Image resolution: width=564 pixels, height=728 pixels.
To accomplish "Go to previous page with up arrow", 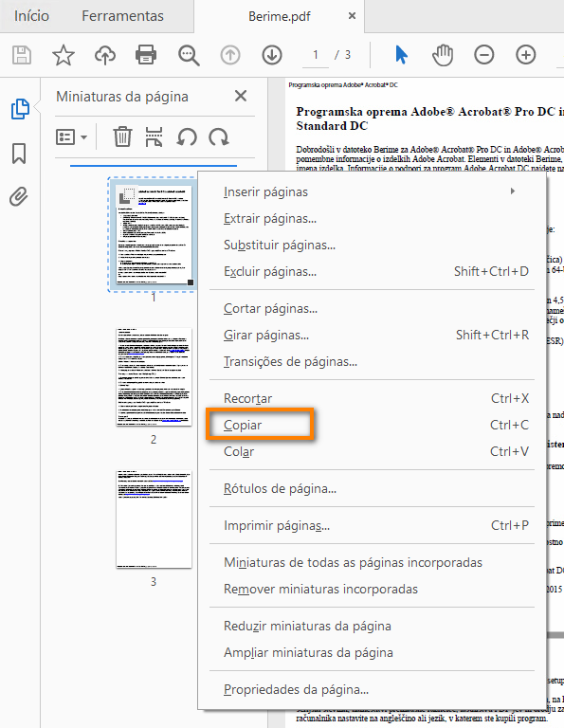I will (x=230, y=55).
